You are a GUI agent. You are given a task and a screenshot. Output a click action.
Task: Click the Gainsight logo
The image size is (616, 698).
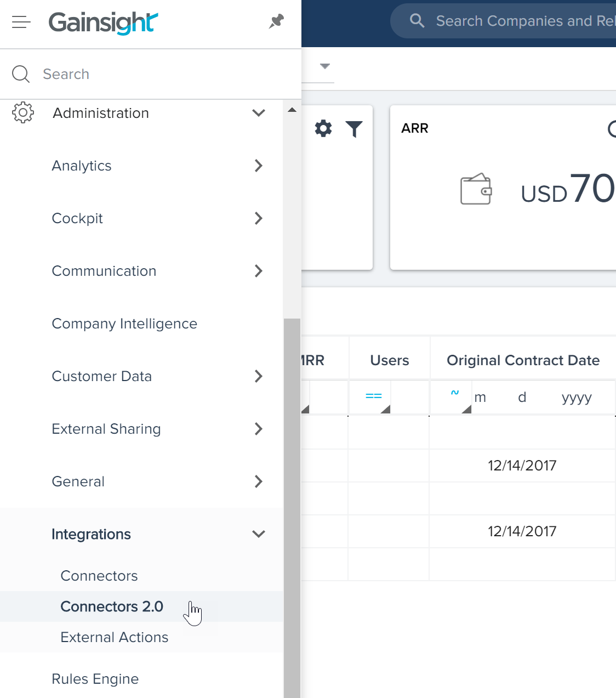point(104,23)
